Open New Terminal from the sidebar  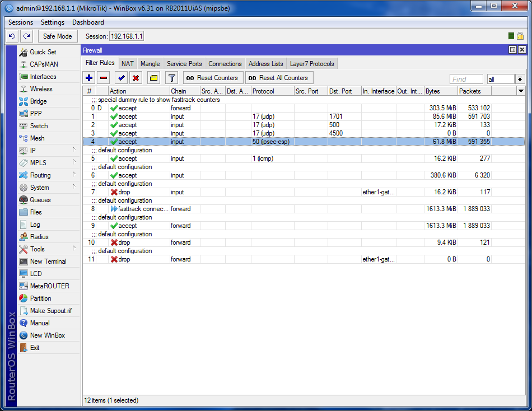(x=48, y=261)
